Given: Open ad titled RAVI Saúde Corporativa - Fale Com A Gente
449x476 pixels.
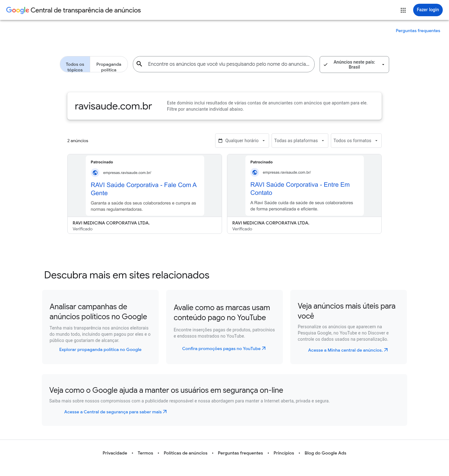Looking at the screenshot, I should 144,189.
